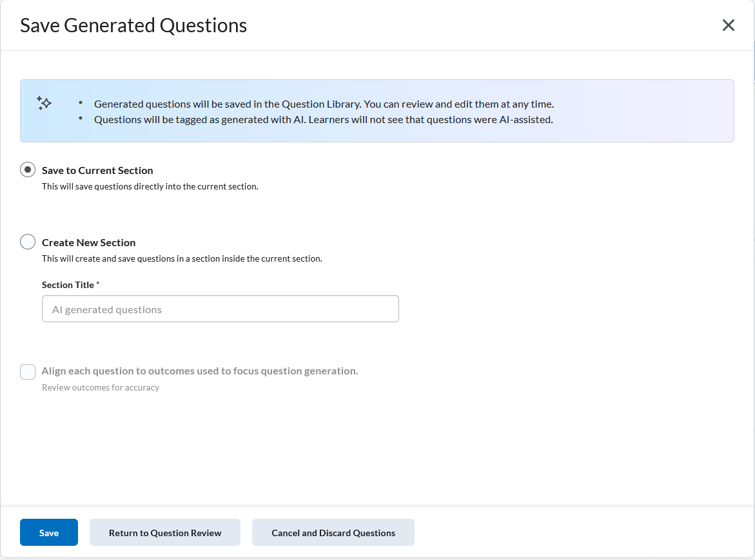Click the Section Title input field
Viewport: 755px width, 560px height.
coord(220,309)
